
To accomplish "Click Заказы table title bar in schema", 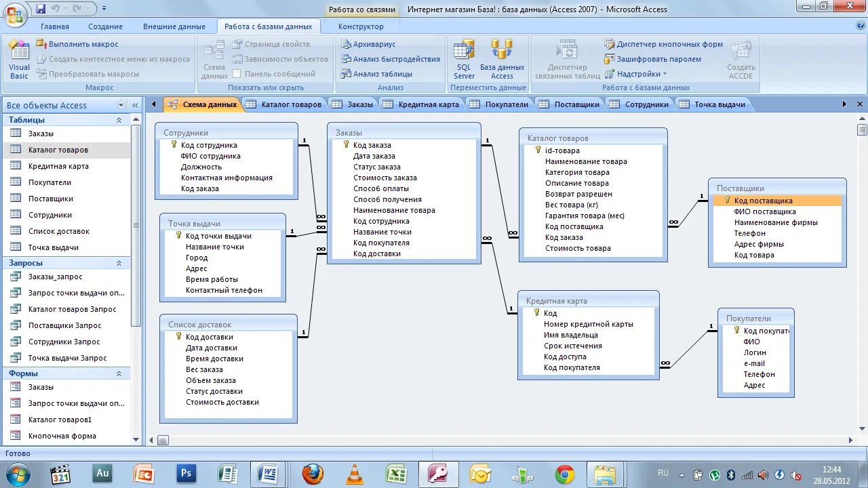I will click(404, 133).
